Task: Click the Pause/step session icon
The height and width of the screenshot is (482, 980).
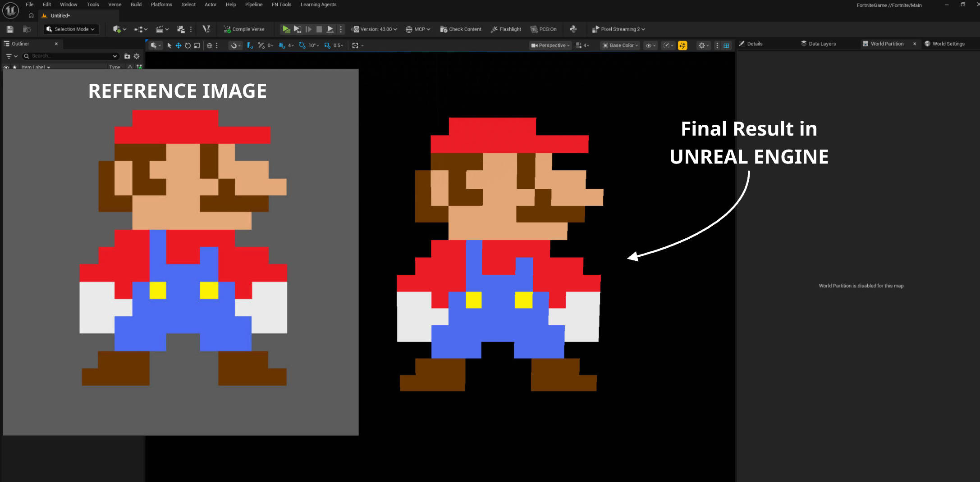Action: (x=308, y=29)
